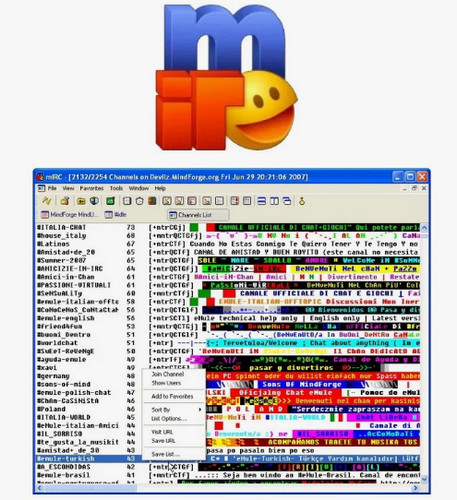
Task: Open the Notify List toolbar icon
Action: click(x=235, y=201)
